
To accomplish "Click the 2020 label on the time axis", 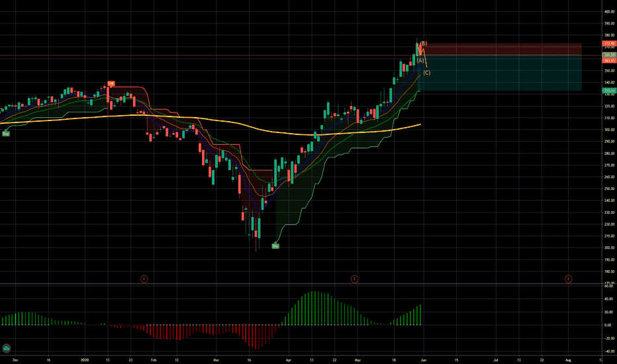I will coord(85,359).
